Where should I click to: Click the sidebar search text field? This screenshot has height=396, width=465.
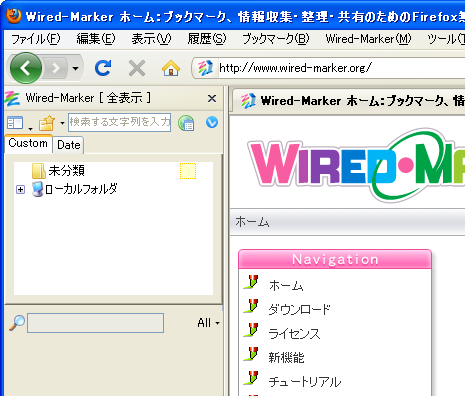(120, 122)
